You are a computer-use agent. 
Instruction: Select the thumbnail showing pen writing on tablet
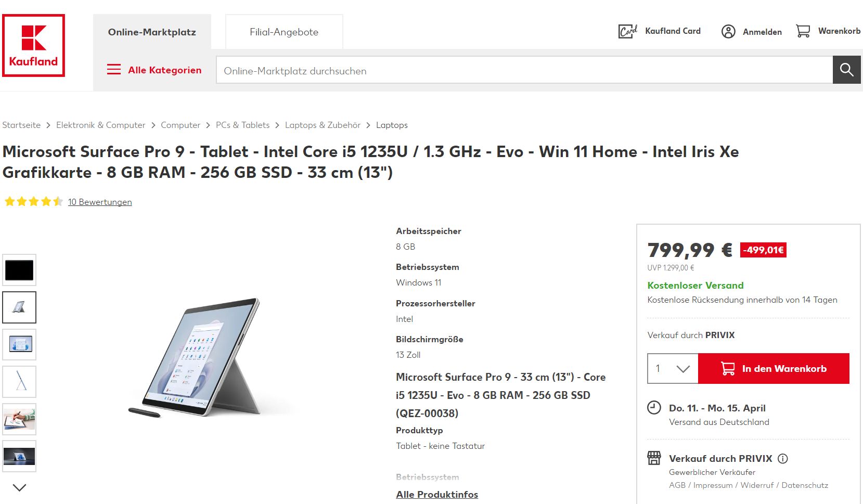coord(19,419)
